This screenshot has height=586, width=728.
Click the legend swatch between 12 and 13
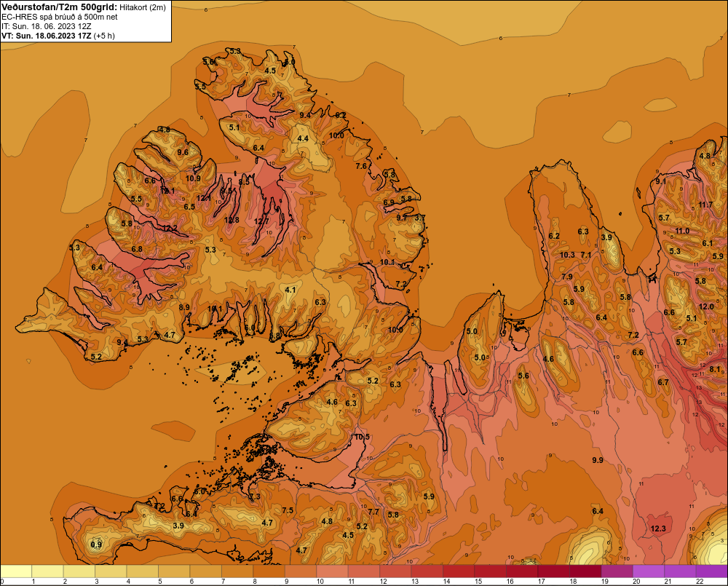click(395, 571)
